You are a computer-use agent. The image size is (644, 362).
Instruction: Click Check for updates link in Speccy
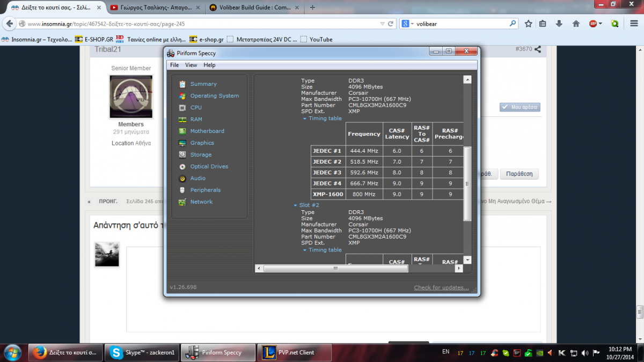pos(441,287)
